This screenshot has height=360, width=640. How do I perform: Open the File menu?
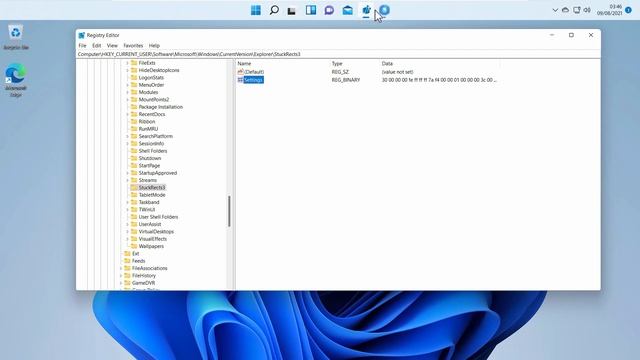(x=82, y=46)
